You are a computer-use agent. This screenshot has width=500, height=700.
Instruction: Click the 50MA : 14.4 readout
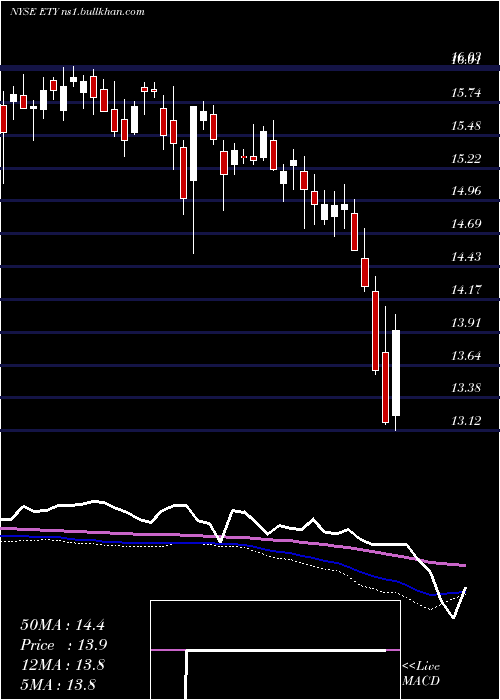point(62,625)
